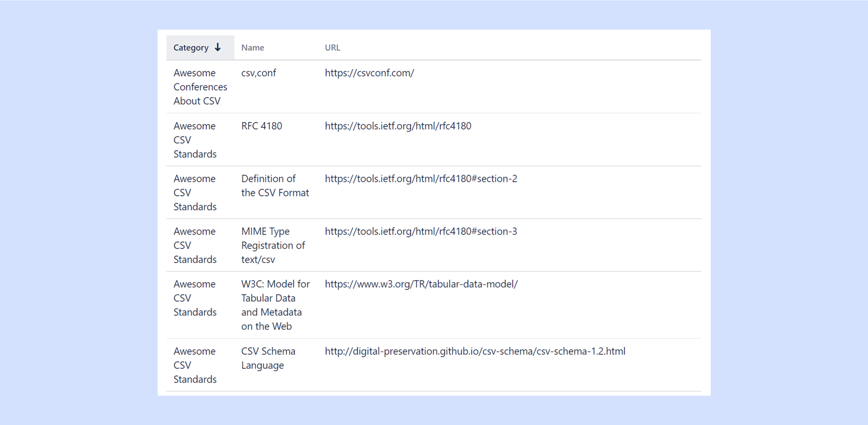This screenshot has width=868, height=425.
Task: Select the Awesome Conferences About CSV cell
Action: tap(200, 87)
